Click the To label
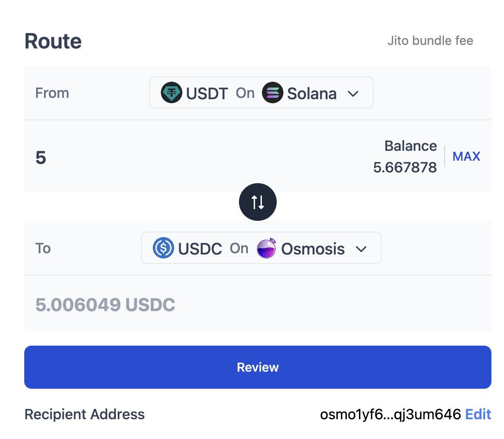The width and height of the screenshot is (504, 439). point(43,248)
